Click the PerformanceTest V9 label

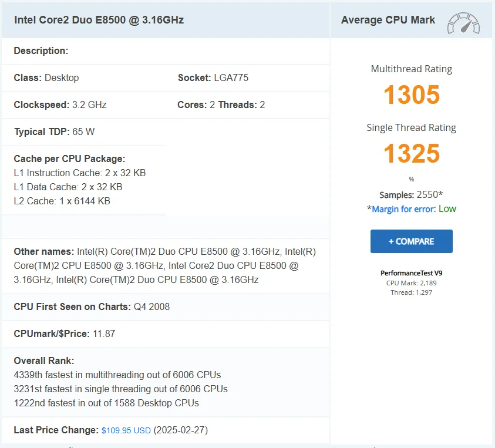412,273
